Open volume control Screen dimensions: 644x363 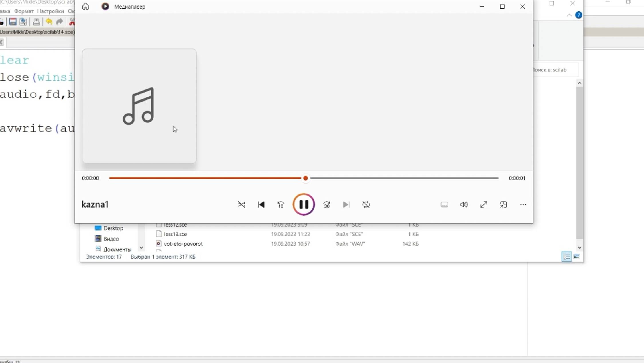(464, 204)
